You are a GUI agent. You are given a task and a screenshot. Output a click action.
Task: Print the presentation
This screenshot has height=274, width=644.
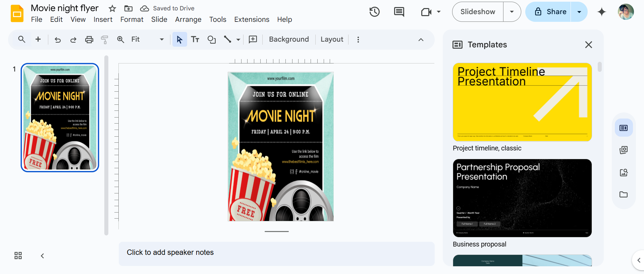point(89,40)
